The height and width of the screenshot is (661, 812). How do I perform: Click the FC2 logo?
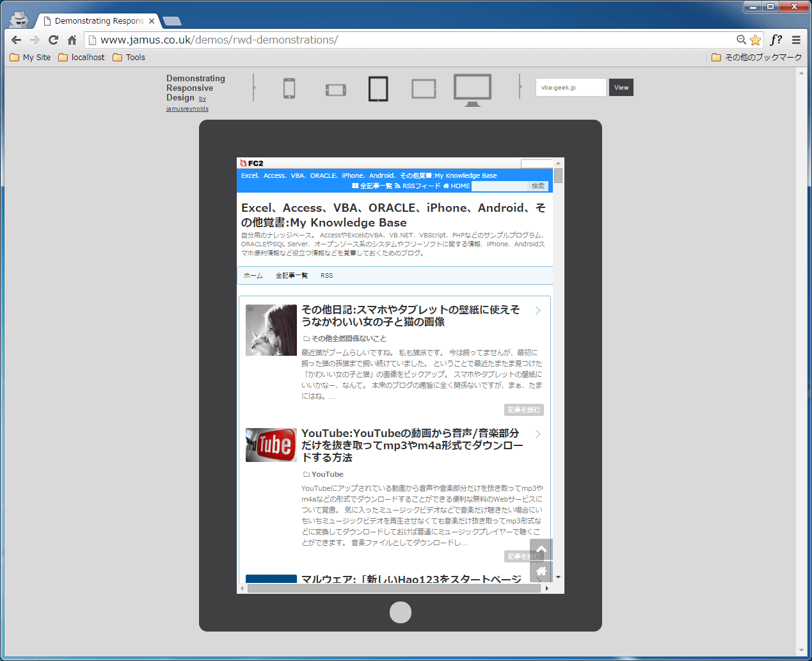pyautogui.click(x=252, y=162)
